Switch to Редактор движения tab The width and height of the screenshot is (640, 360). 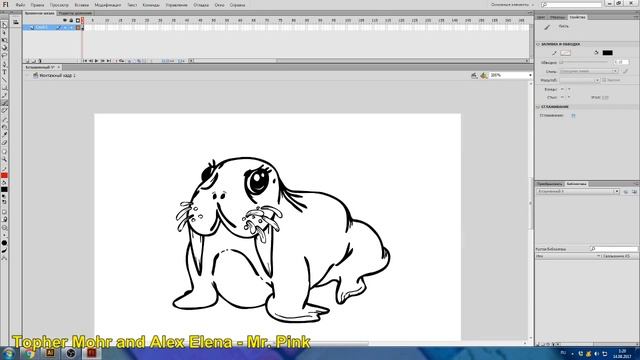pos(75,13)
